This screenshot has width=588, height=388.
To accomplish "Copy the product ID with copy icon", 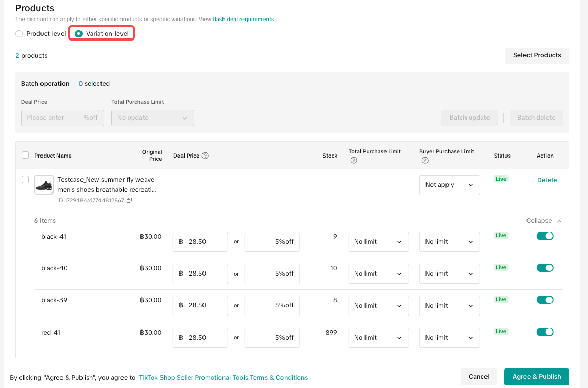I will pyautogui.click(x=129, y=201).
